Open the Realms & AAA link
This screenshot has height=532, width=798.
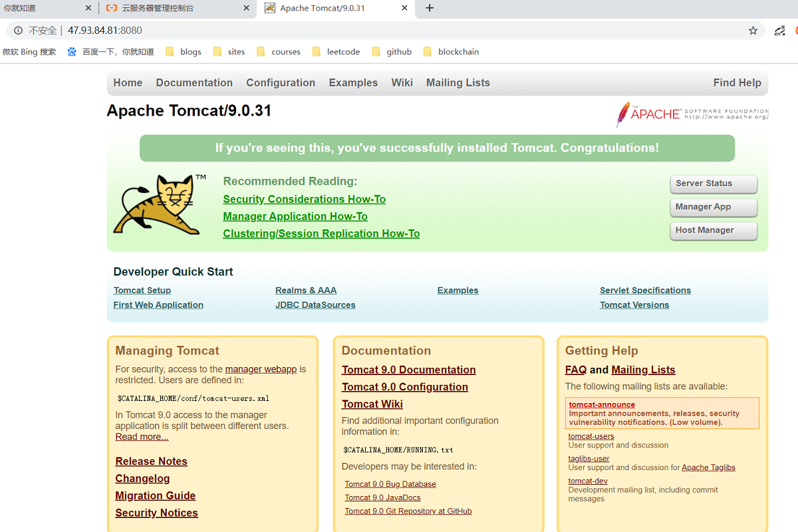click(x=306, y=291)
